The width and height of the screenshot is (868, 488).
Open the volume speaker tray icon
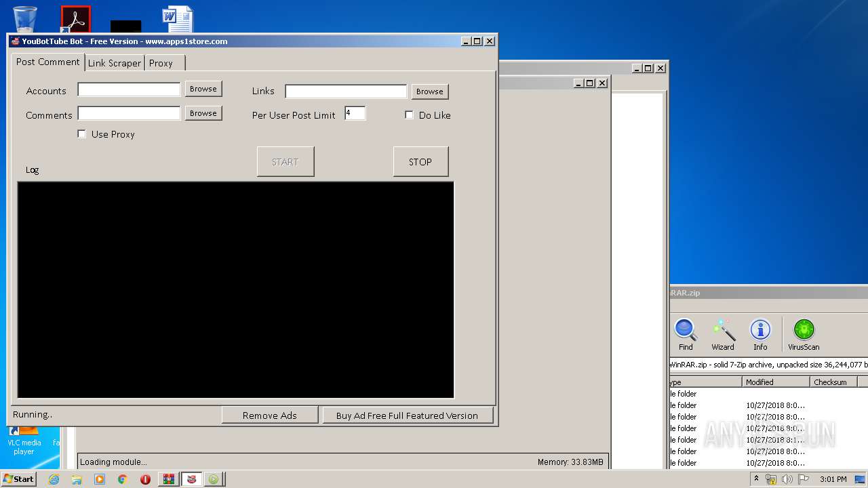coord(787,479)
